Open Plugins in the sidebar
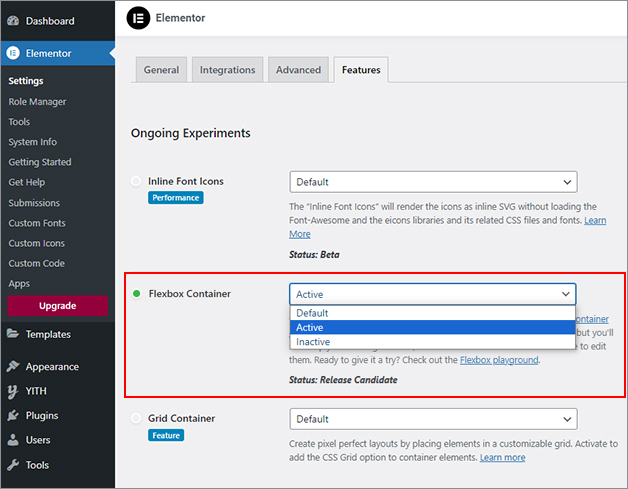The width and height of the screenshot is (628, 489). (x=57, y=415)
